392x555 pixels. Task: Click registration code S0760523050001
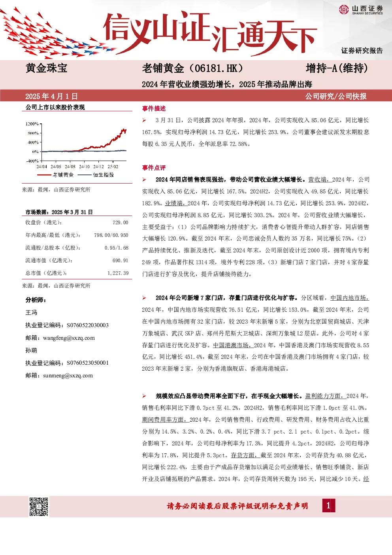(x=88, y=363)
